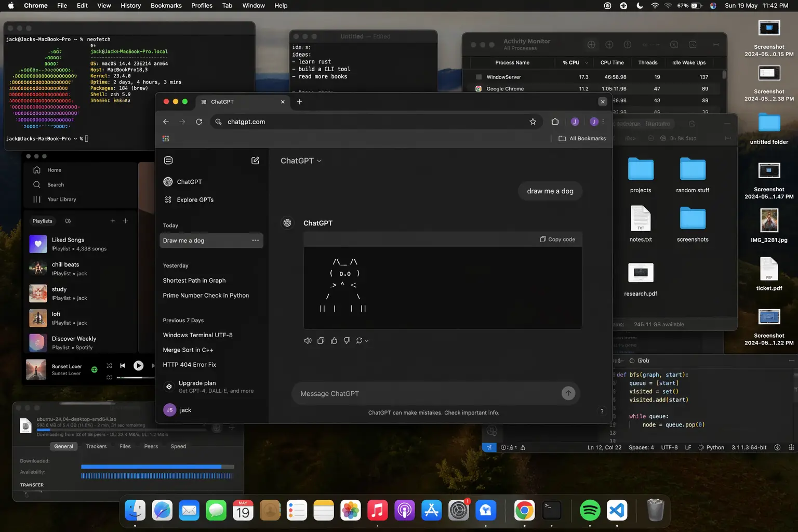Switch to the Files tab in torrent window

[x=125, y=446]
